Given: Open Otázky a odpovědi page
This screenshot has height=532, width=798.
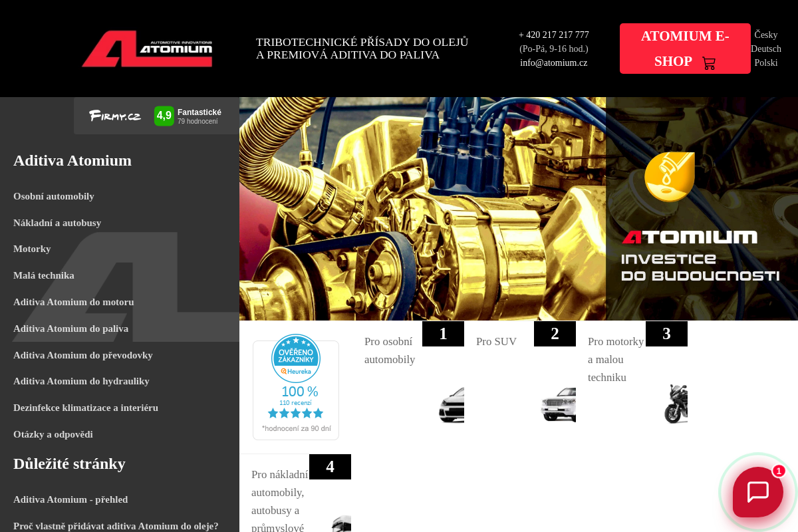Looking at the screenshot, I should coord(53,434).
